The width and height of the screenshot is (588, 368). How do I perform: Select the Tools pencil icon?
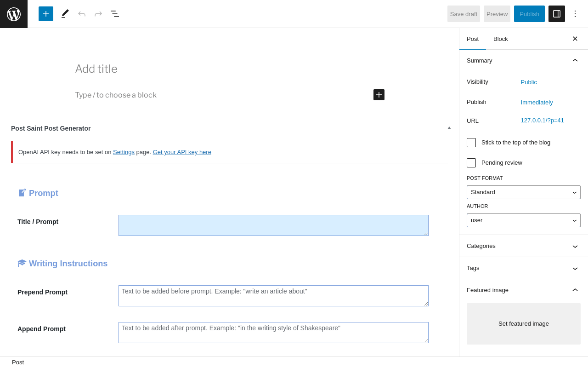pos(65,14)
